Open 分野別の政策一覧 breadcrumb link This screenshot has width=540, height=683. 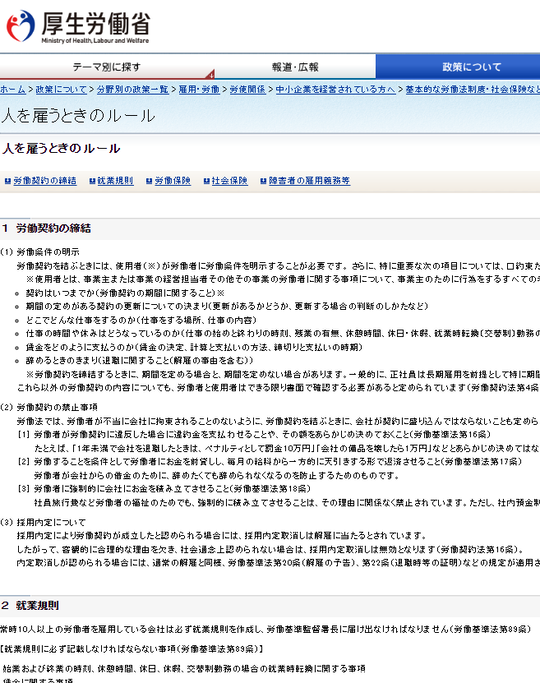132,89
